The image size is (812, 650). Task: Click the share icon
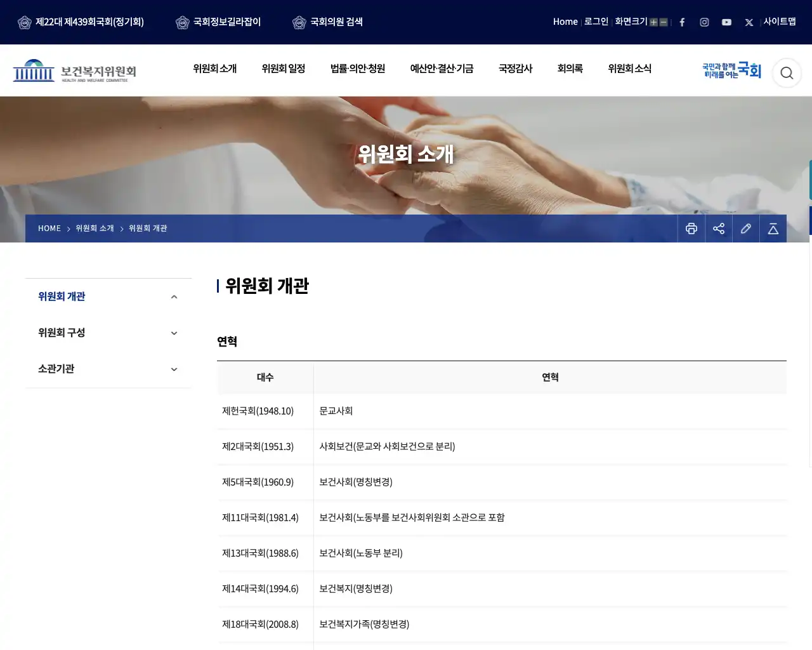(x=719, y=229)
